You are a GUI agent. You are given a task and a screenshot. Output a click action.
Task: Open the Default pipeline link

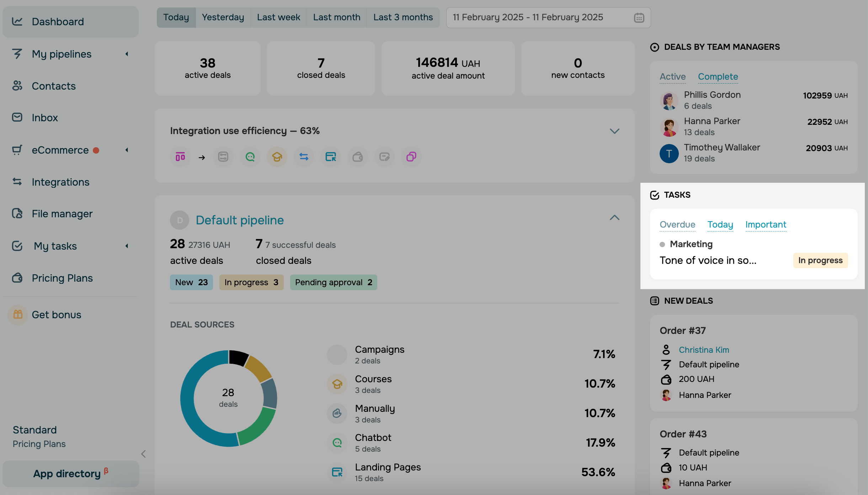coord(240,220)
